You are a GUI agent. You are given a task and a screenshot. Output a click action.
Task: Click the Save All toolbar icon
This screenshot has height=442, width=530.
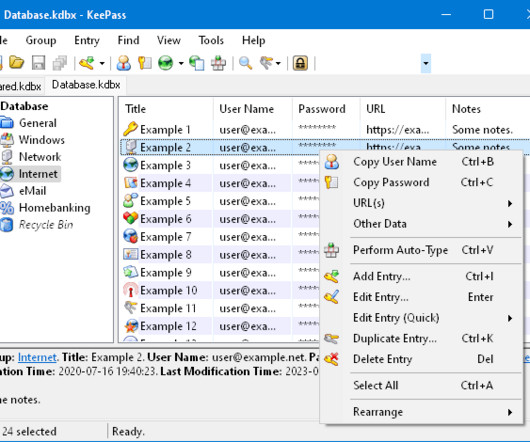59,63
